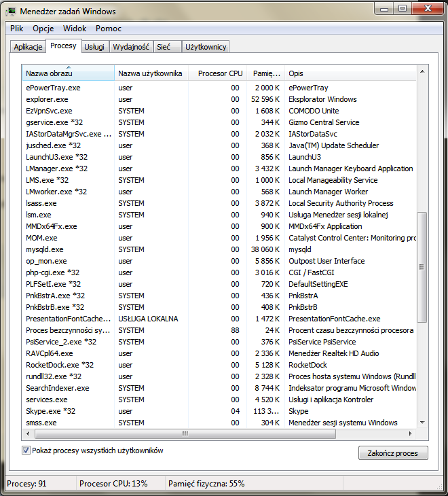Click the Task Manager title bar icon

tap(11, 12)
